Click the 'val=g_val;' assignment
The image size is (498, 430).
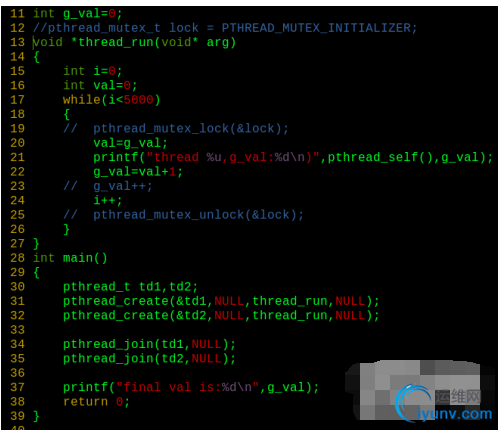[130, 143]
